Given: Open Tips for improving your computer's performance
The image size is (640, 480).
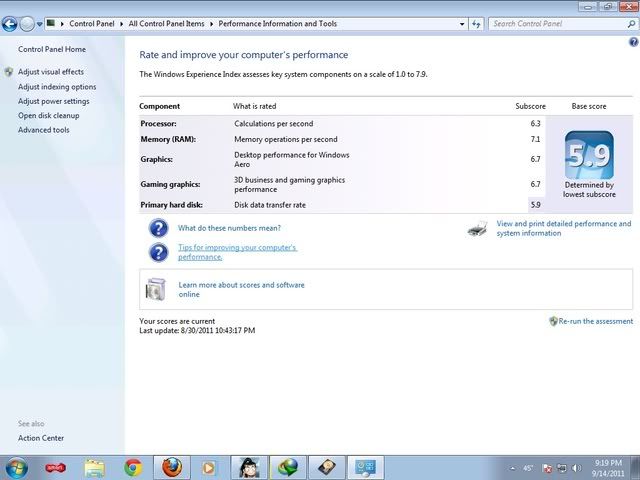Looking at the screenshot, I should click(x=237, y=252).
